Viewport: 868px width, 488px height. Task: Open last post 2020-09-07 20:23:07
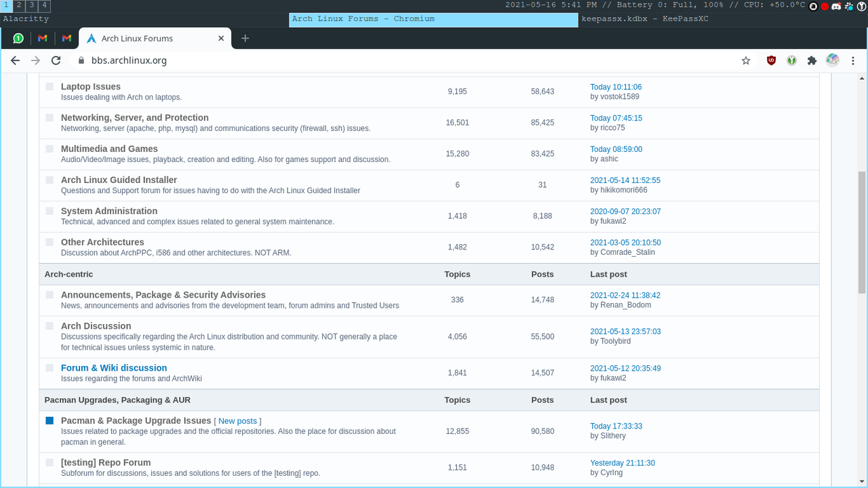(625, 212)
